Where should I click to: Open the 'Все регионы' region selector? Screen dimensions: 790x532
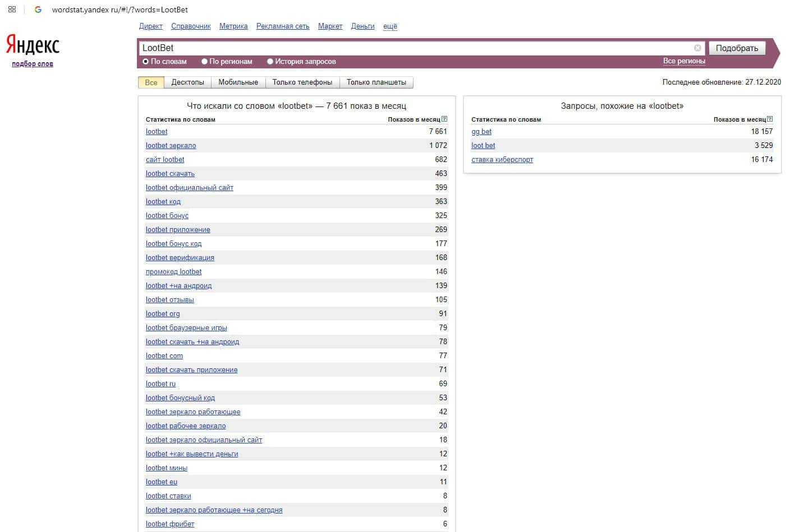pyautogui.click(x=683, y=61)
